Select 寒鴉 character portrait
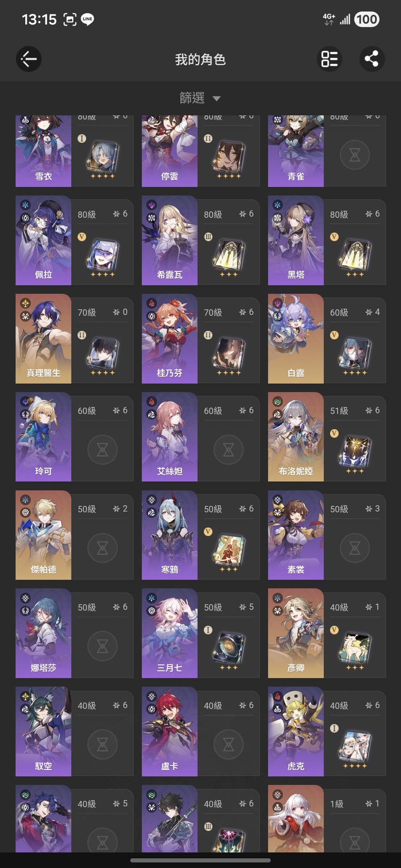This screenshot has width=401, height=868. pyautogui.click(x=169, y=535)
